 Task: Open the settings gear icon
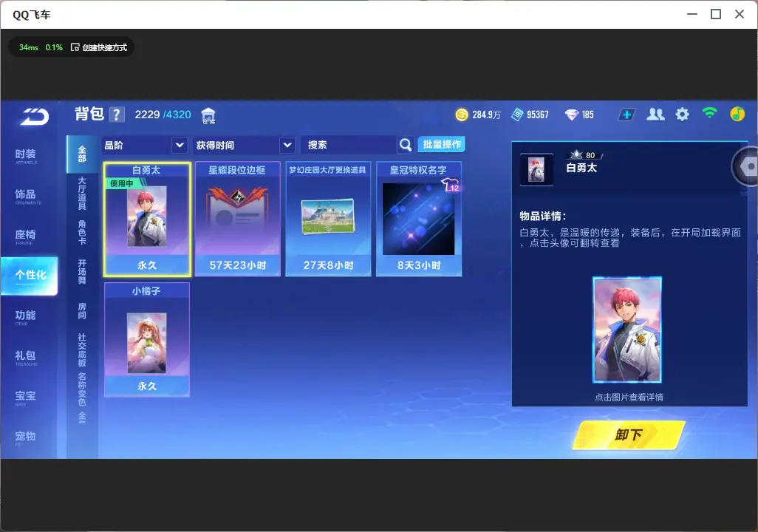pyautogui.click(x=682, y=115)
